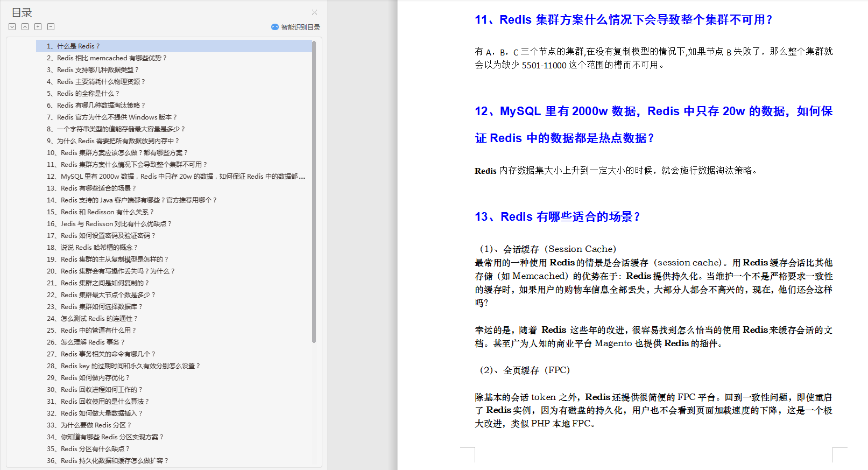This screenshot has width=868, height=470.
Task: Open "25、Redis 中的管道有什么用"
Action: 91,331
